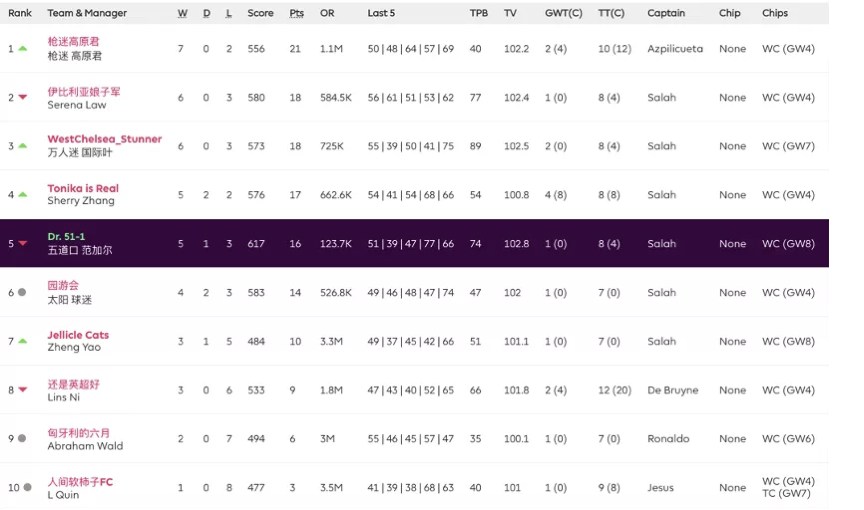The width and height of the screenshot is (864, 510).
Task: Click the green up arrow beside rank 4
Action: pos(22,195)
